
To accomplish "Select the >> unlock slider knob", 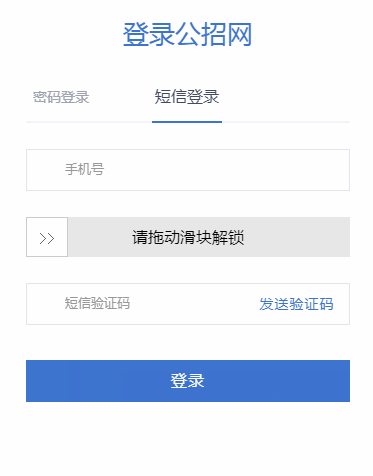I will pos(47,237).
